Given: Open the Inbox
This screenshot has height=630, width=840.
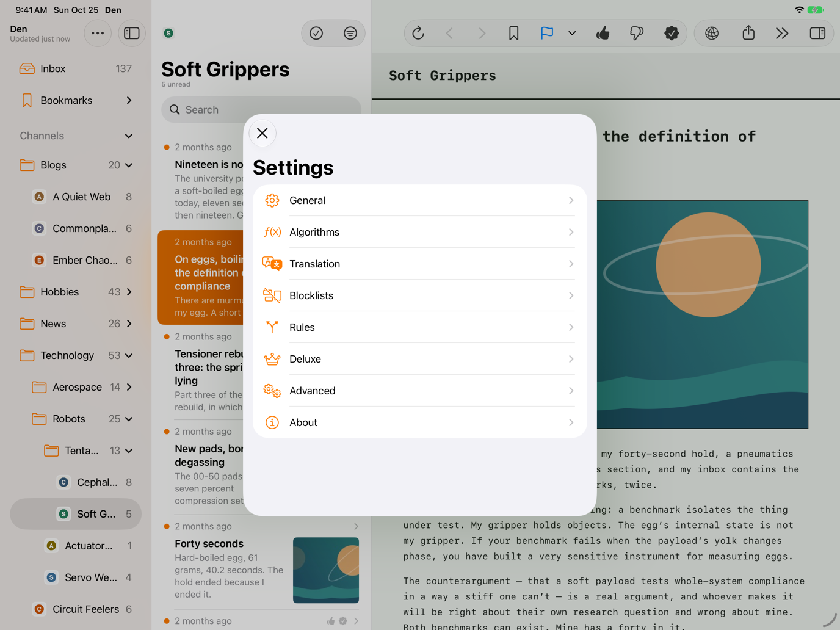Looking at the screenshot, I should [x=76, y=68].
